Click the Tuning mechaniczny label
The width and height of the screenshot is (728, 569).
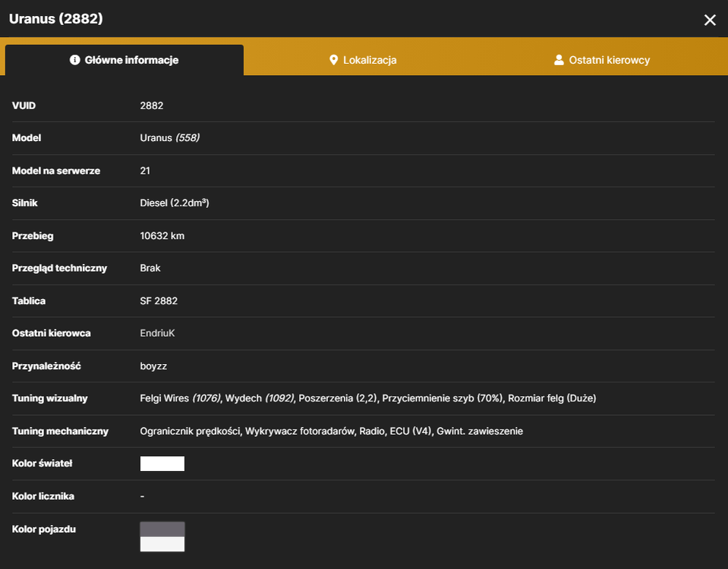click(x=60, y=431)
